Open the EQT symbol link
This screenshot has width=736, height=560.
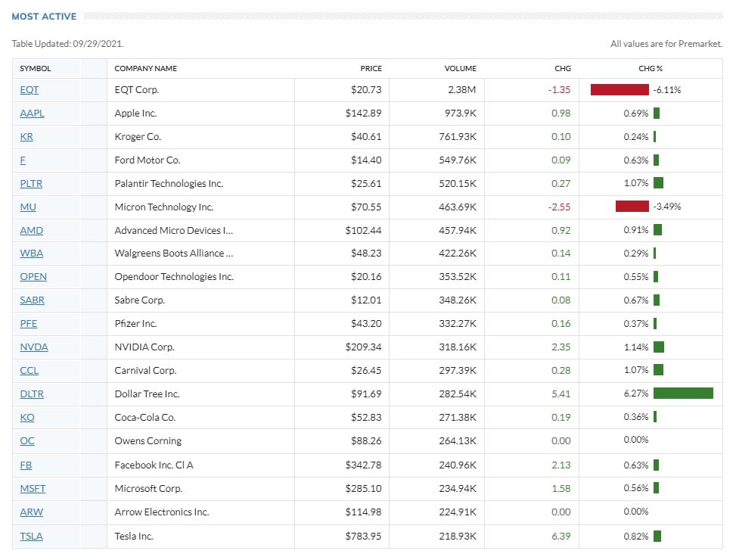coord(29,89)
